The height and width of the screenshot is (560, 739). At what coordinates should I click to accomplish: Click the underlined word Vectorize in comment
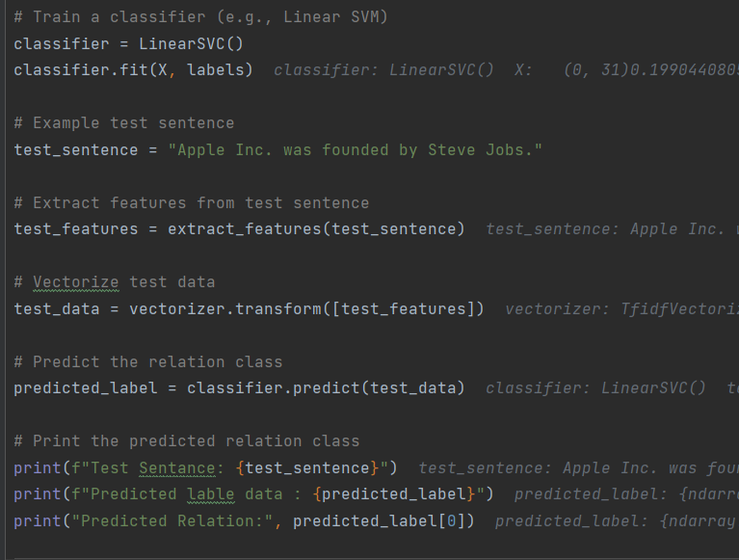[x=76, y=282]
